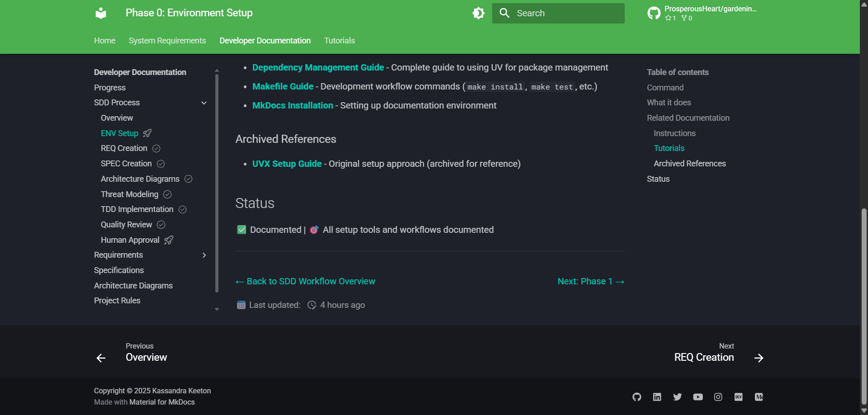Click the site logo in the header
The height and width of the screenshot is (415, 868).
point(100,13)
